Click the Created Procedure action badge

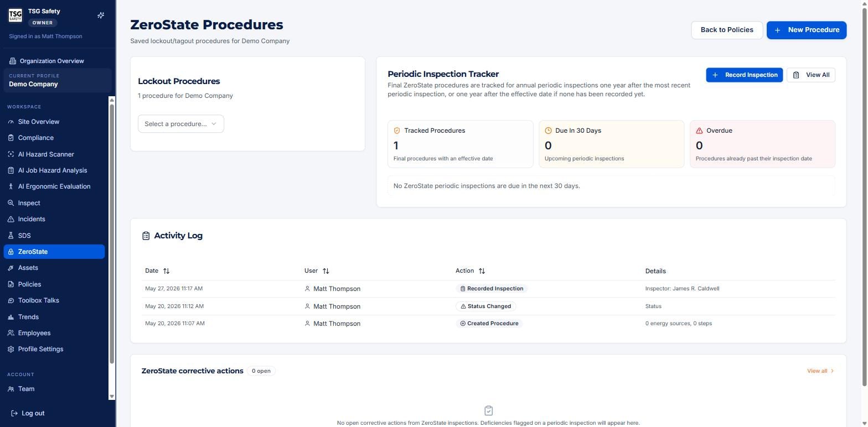489,324
